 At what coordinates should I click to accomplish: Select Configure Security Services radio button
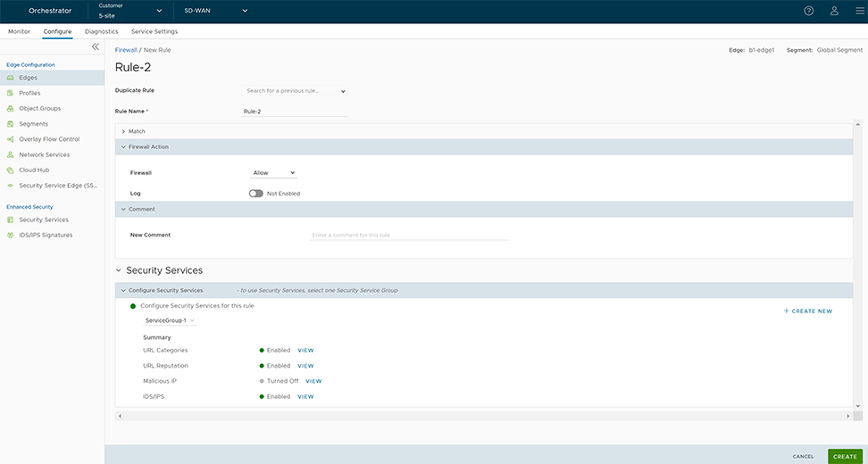133,306
